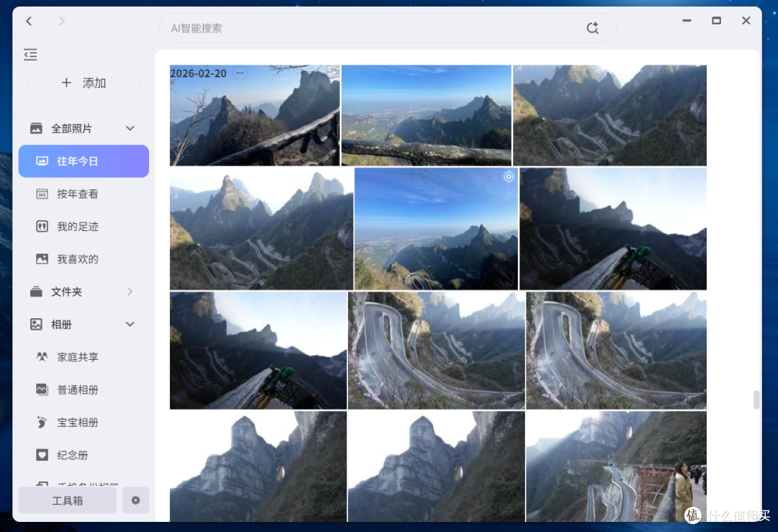Close the photo app window
The height and width of the screenshot is (532, 778).
(746, 21)
